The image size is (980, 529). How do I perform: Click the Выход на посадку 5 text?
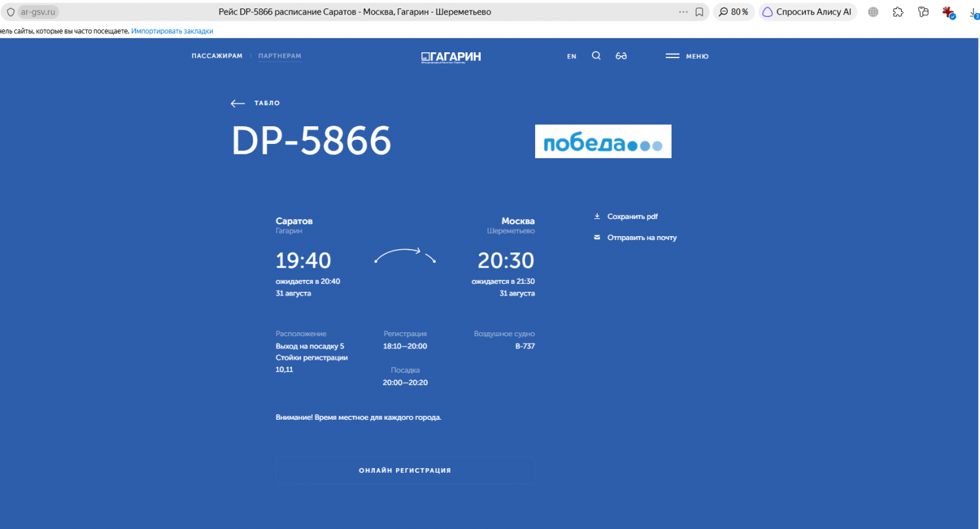point(310,346)
